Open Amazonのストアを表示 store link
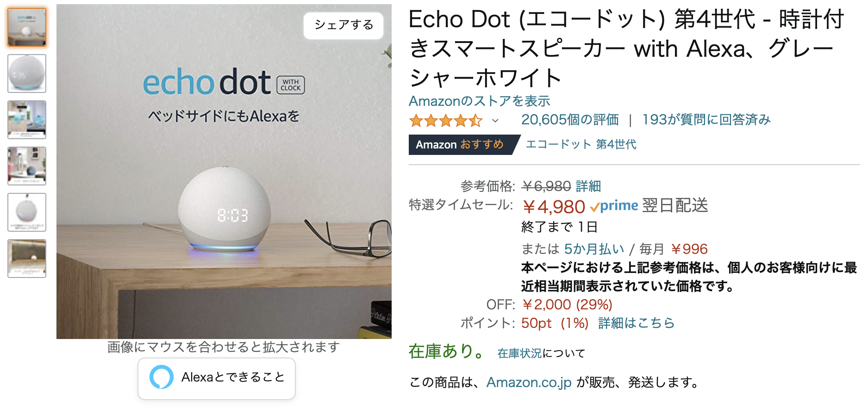 point(479,101)
